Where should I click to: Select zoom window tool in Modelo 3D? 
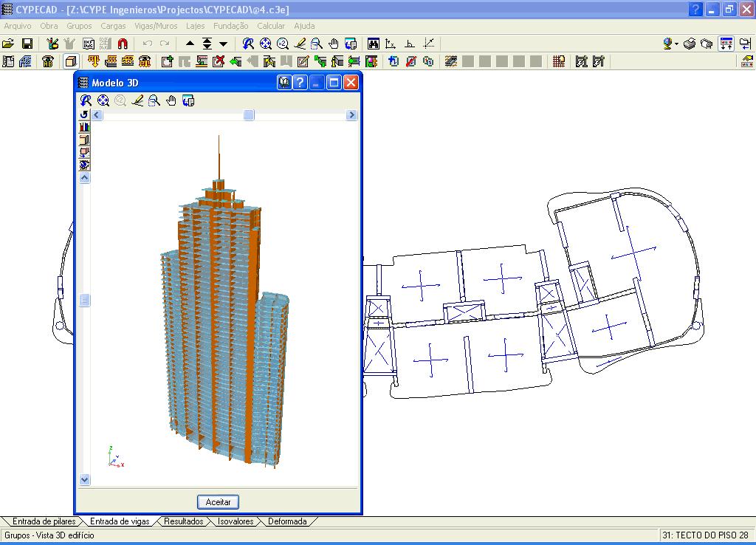tap(154, 100)
